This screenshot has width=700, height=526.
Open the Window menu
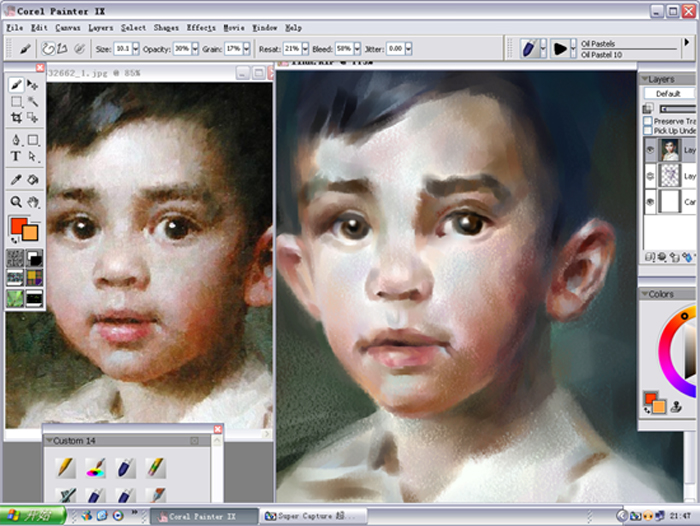(x=265, y=28)
